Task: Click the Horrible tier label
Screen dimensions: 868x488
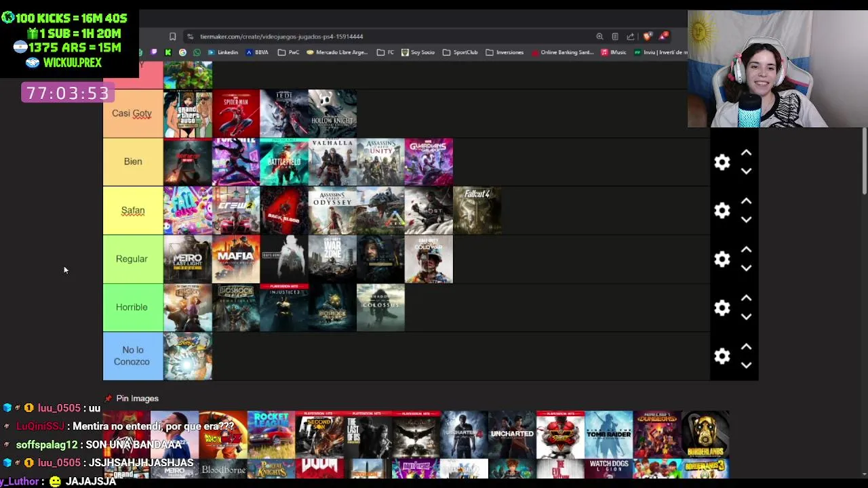Action: coord(132,307)
